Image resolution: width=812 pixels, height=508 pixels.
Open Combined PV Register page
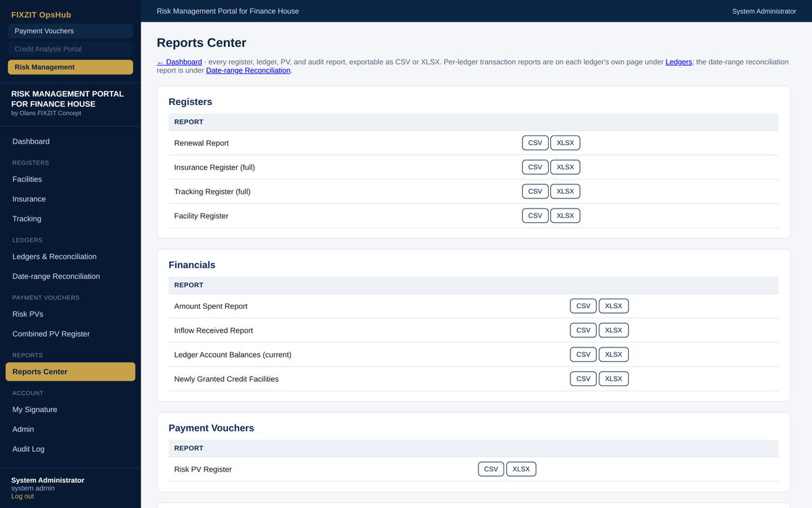[70, 334]
